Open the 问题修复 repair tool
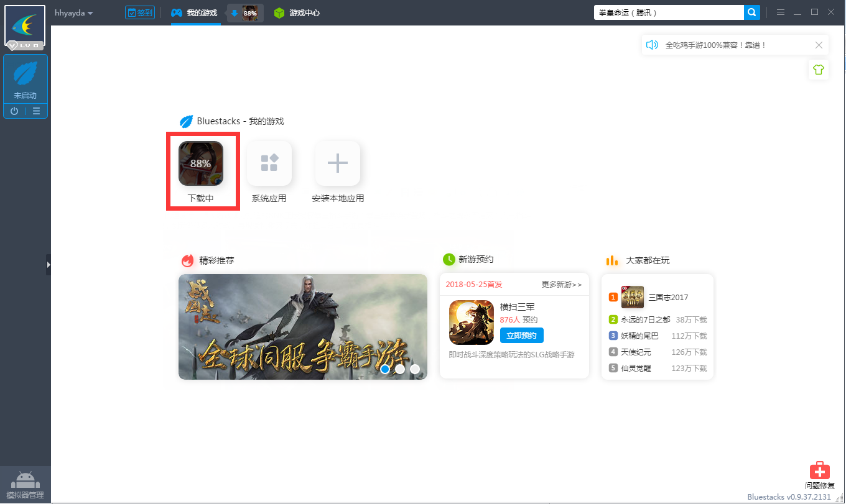This screenshot has height=504, width=846. 819,476
